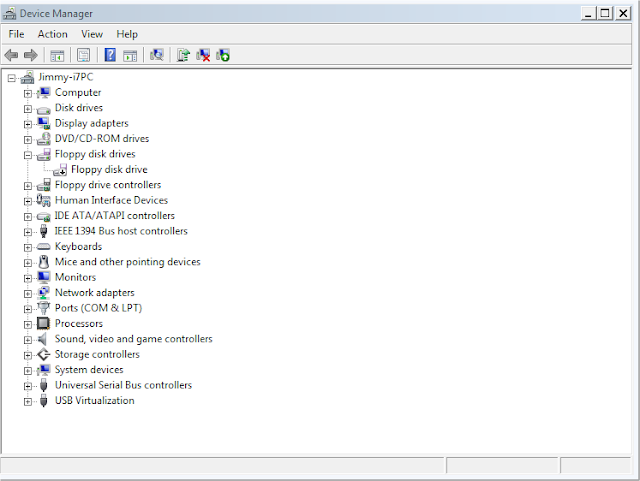
Task: Expand the System devices node
Action: coord(27,370)
